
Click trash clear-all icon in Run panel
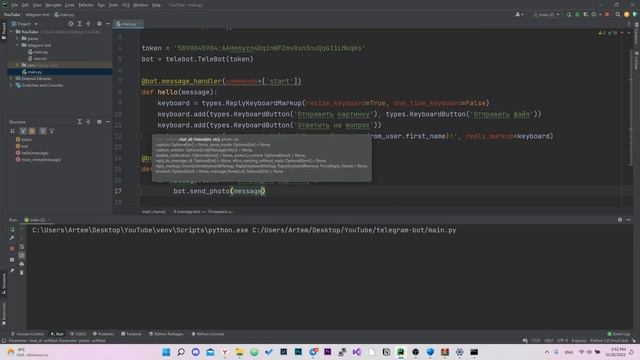coord(22,273)
